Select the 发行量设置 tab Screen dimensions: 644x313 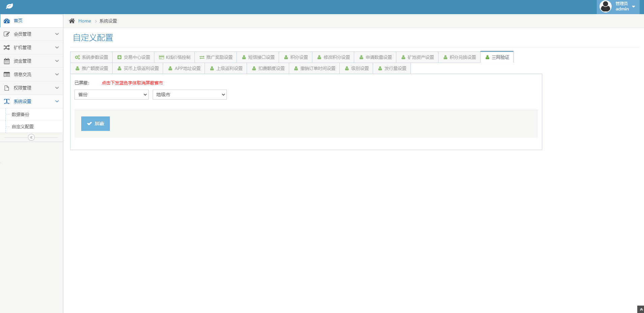click(x=392, y=68)
